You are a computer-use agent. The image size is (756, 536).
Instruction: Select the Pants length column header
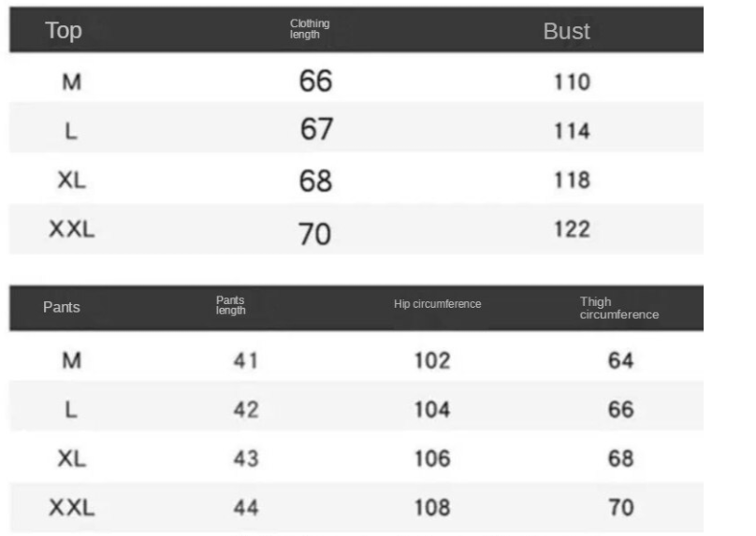pyautogui.click(x=230, y=306)
